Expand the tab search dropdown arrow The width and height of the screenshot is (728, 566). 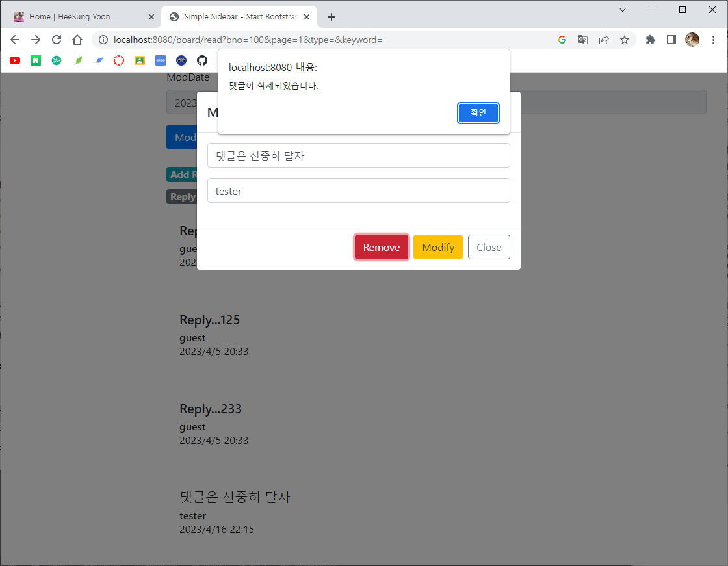(622, 10)
